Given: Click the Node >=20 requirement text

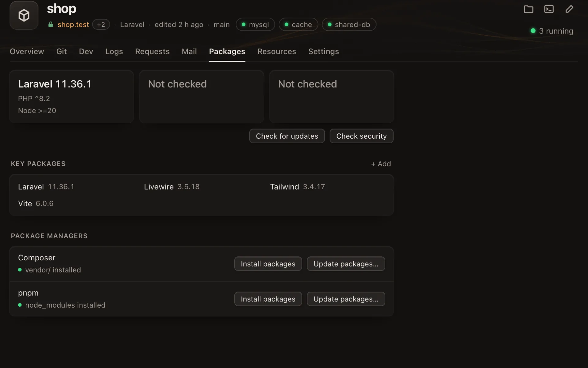Looking at the screenshot, I should (x=37, y=110).
